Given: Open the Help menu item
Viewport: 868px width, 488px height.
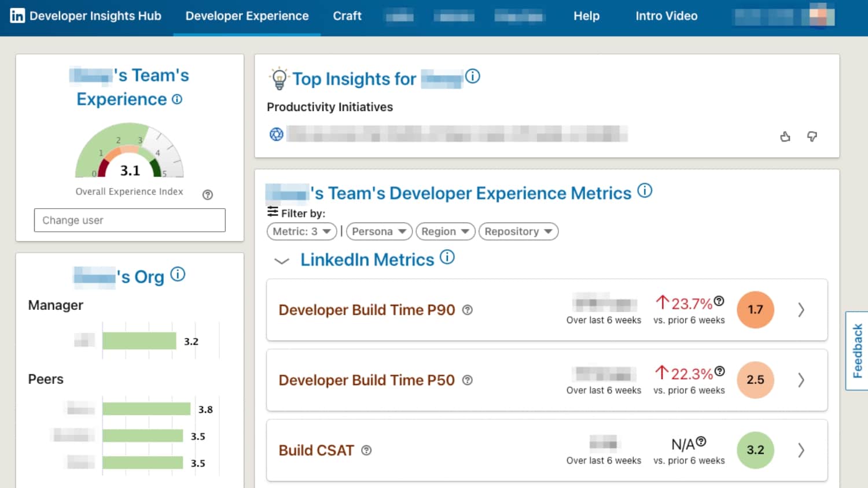Looking at the screenshot, I should pyautogui.click(x=586, y=16).
